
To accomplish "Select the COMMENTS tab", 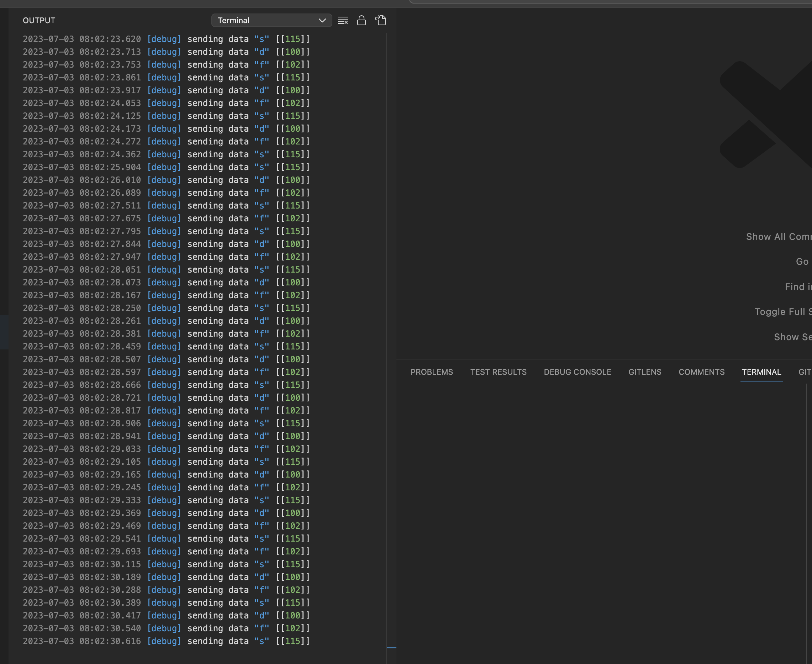I will click(x=701, y=372).
